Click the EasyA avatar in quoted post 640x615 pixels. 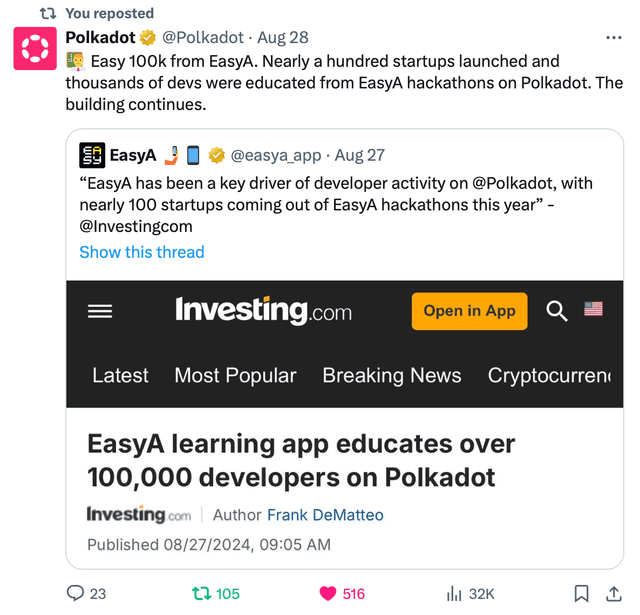coord(92,155)
